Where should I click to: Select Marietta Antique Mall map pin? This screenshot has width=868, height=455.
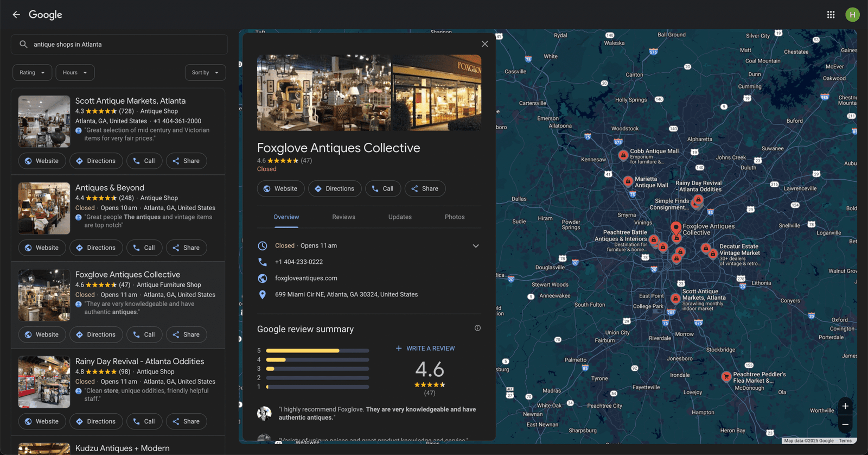click(x=628, y=181)
